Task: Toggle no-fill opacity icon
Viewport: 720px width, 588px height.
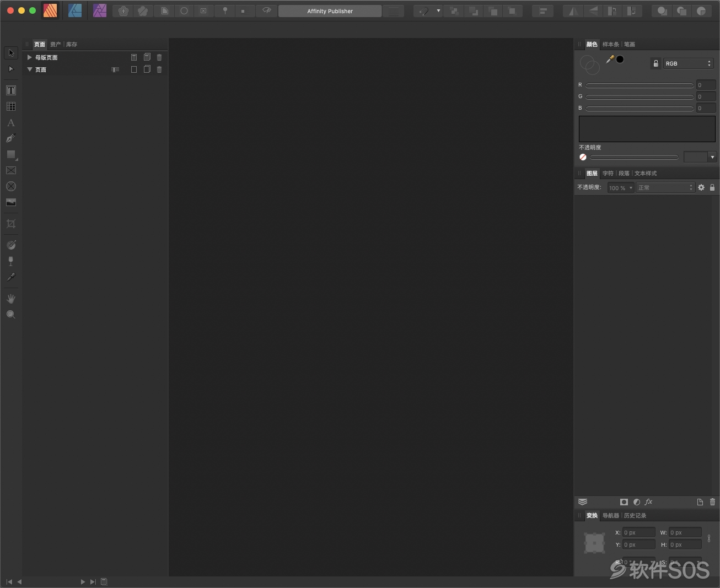Action: click(583, 157)
